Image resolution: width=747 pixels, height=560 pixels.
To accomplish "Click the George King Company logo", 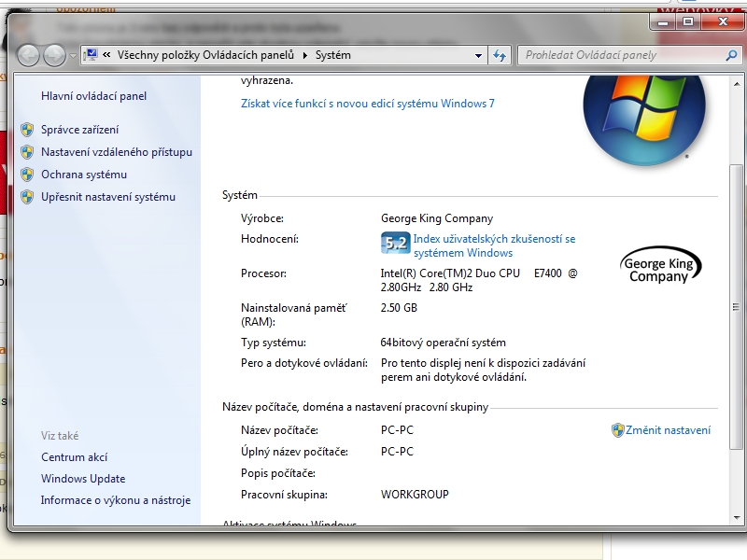I will click(x=660, y=265).
